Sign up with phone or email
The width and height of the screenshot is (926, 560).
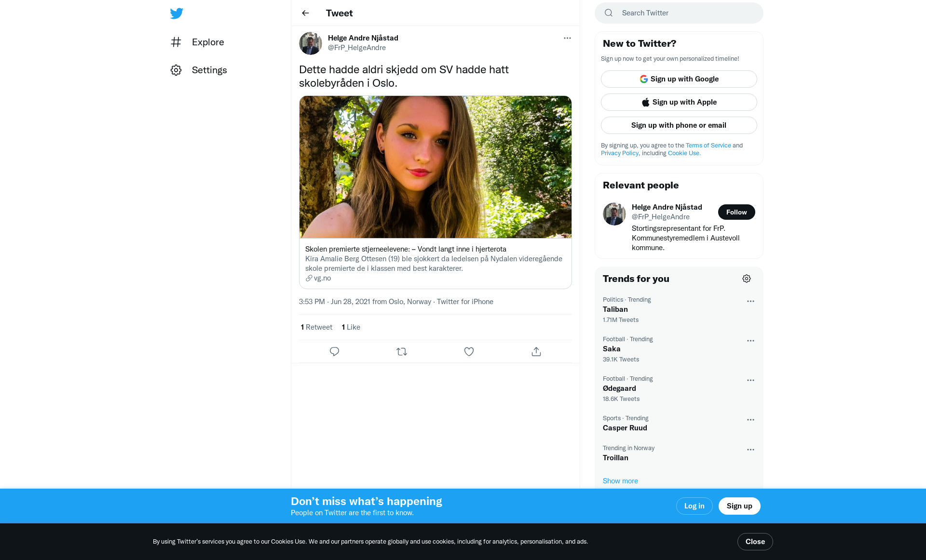(679, 125)
